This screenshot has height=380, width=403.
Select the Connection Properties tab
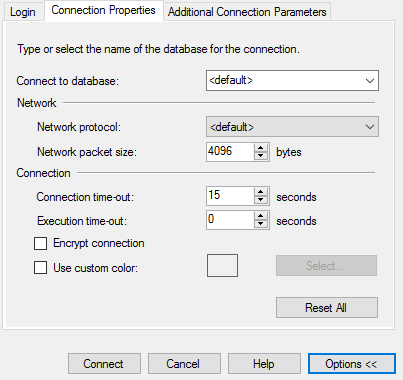104,11
